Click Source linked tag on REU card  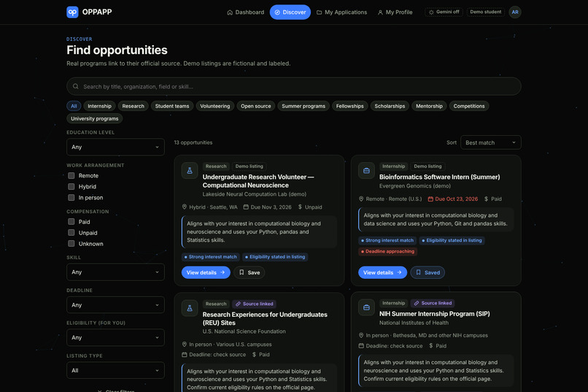click(x=255, y=304)
